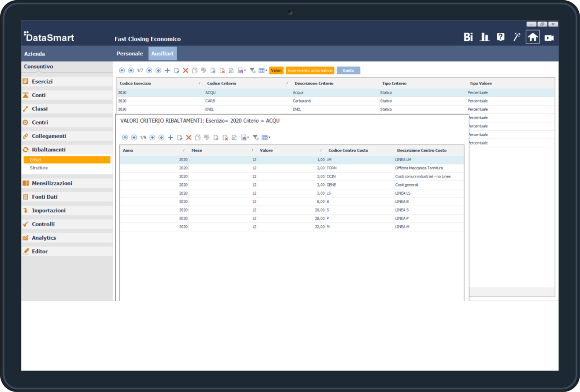Screen dimensions: 580x392
Task: Delete record with red X in lower toolbar
Action: pos(188,137)
